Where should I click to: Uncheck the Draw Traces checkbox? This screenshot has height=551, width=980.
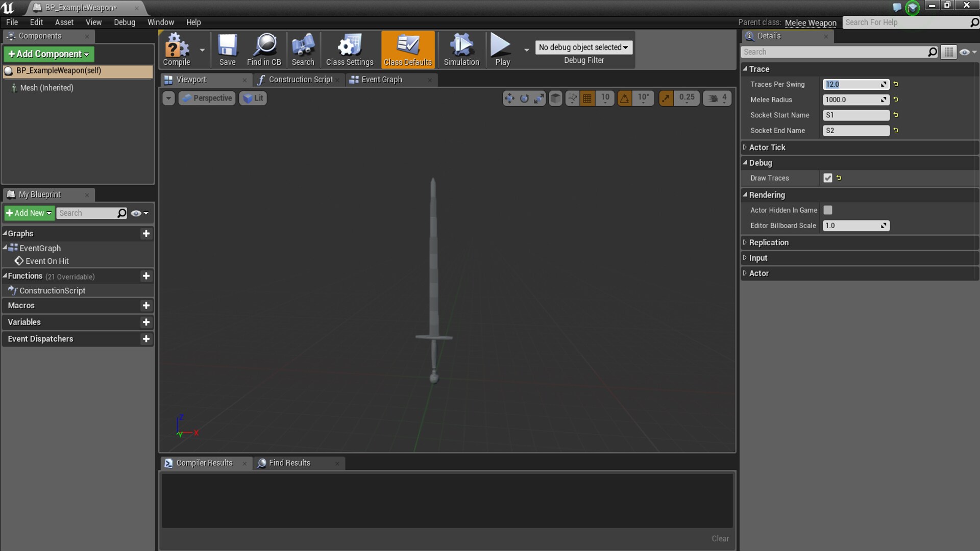click(828, 178)
